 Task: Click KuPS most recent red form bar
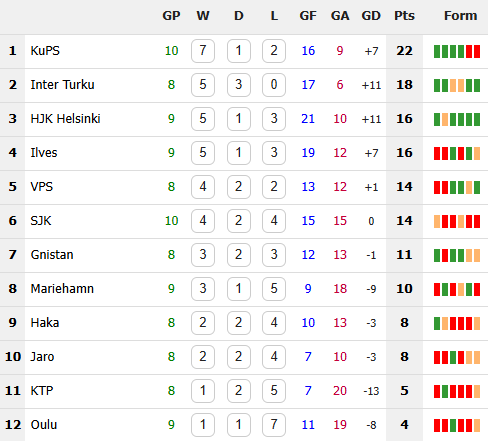[x=477, y=51]
